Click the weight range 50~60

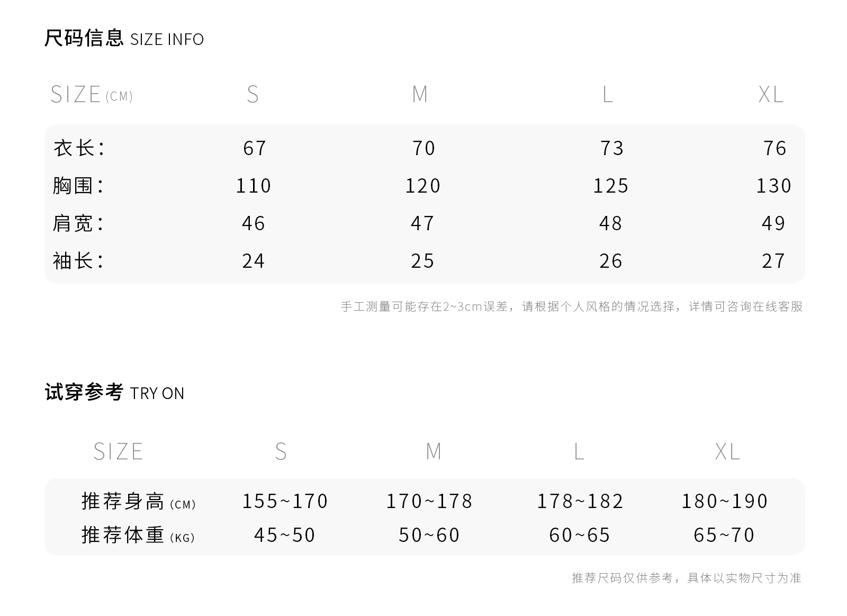click(429, 535)
